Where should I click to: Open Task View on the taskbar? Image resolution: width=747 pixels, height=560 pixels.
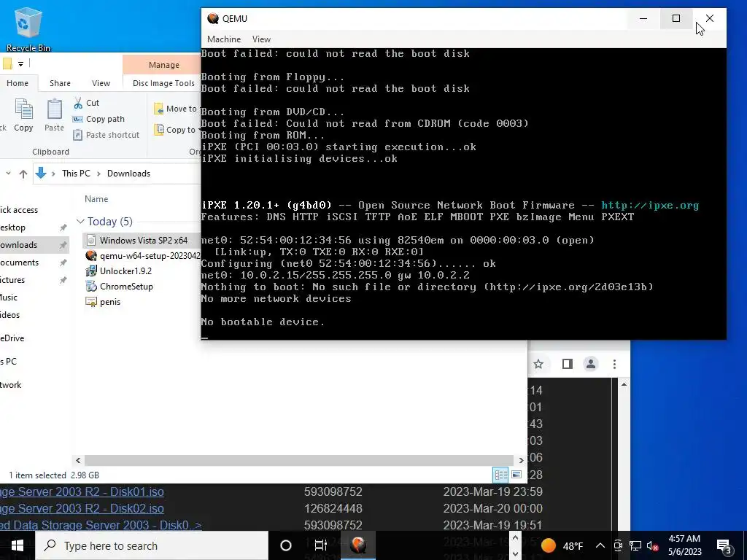pyautogui.click(x=321, y=545)
